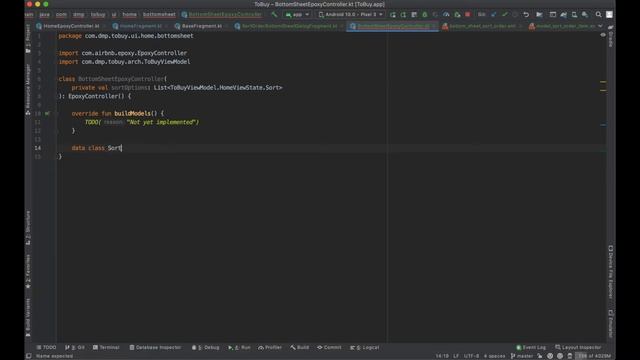Open the Emulator side panel
The image size is (640, 360).
pyautogui.click(x=611, y=324)
